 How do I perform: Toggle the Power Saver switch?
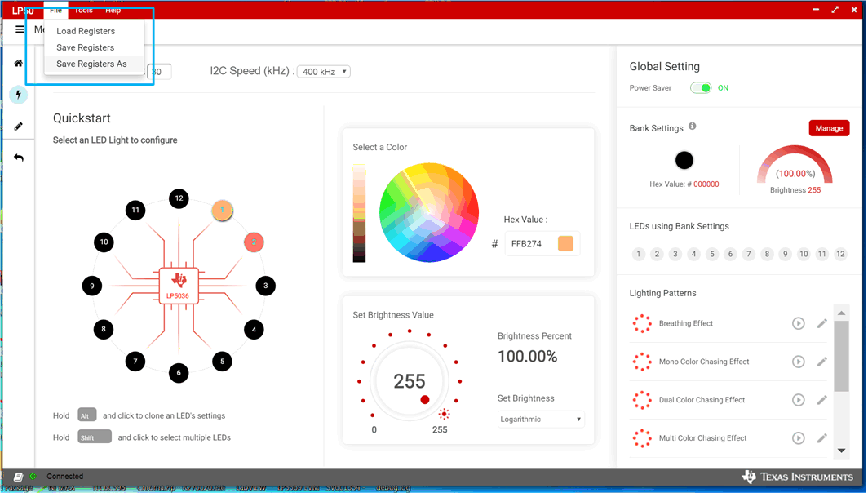point(700,88)
